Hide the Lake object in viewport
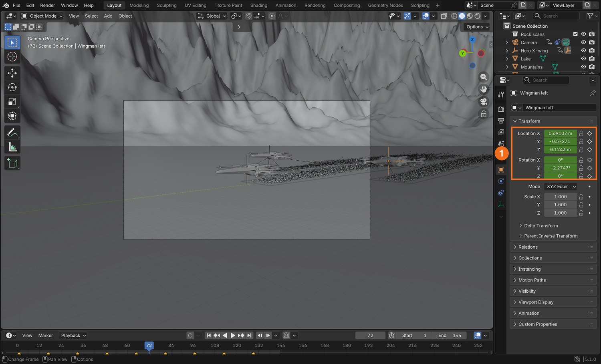The height and width of the screenshot is (364, 601). (x=583, y=59)
